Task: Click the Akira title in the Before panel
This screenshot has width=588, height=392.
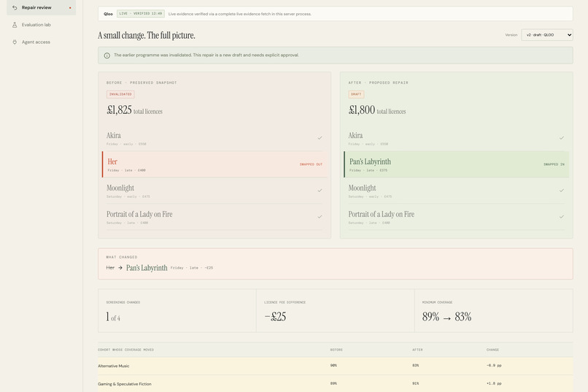Action: point(114,136)
